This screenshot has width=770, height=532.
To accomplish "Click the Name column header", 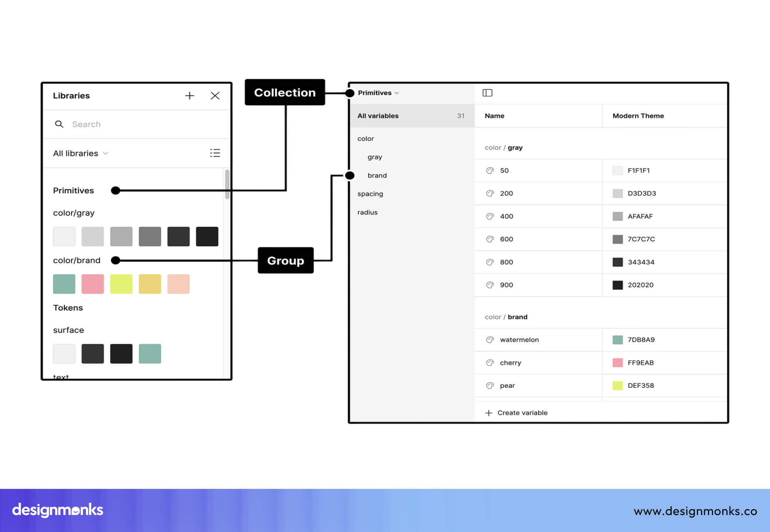I will click(x=495, y=116).
